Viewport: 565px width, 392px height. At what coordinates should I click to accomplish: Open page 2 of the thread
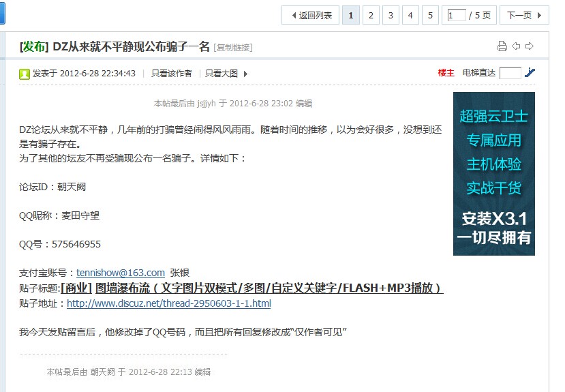pos(371,15)
